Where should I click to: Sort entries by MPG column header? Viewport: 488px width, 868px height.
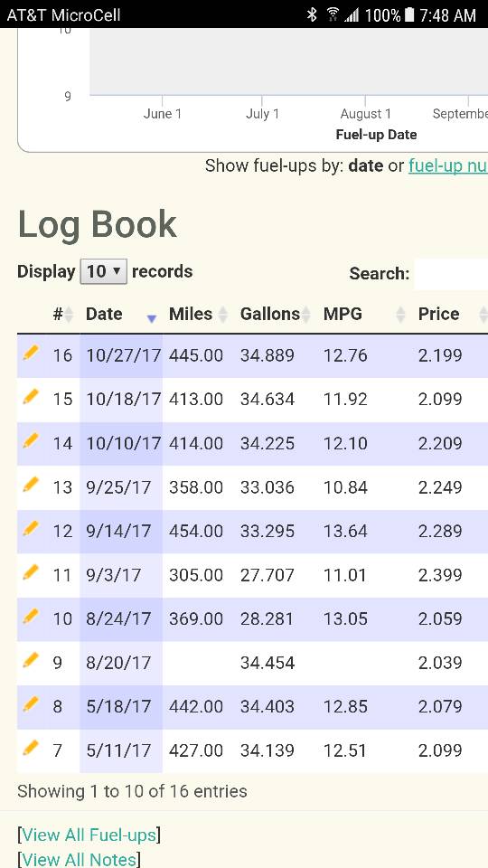point(364,314)
